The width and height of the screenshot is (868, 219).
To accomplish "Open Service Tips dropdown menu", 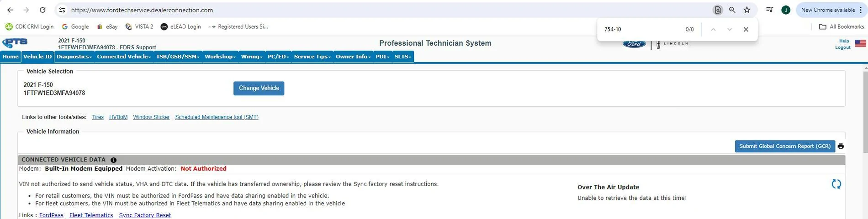I will pyautogui.click(x=312, y=57).
